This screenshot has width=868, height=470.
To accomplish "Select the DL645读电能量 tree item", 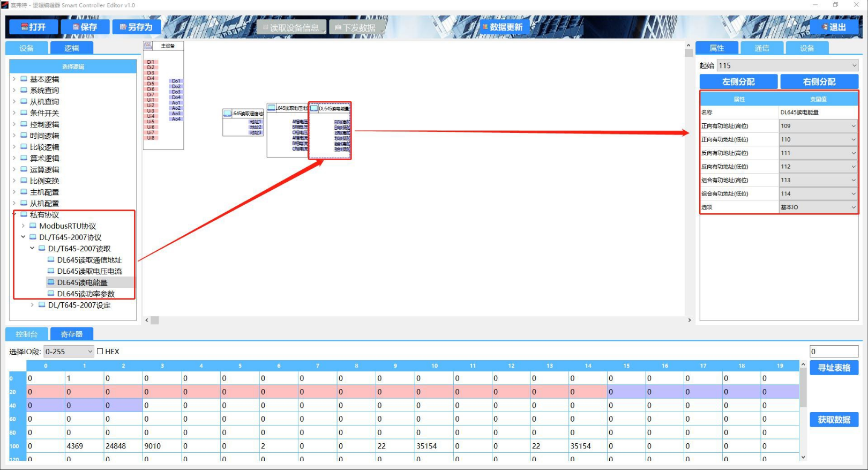I will (x=82, y=282).
